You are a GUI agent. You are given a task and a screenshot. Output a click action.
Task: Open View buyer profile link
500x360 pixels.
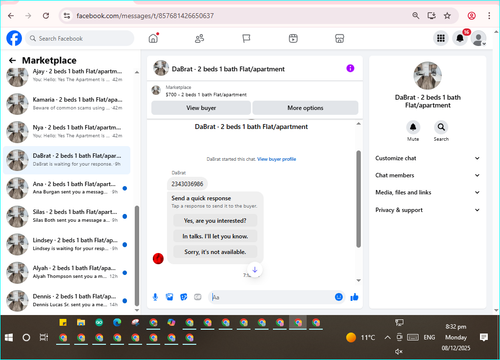coord(277,159)
